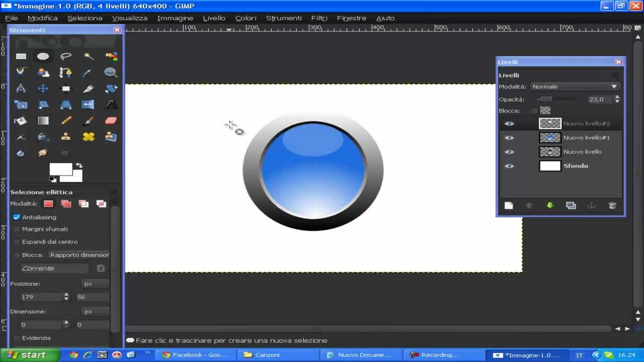
Task: Open the Modifica menu
Action: (x=43, y=18)
